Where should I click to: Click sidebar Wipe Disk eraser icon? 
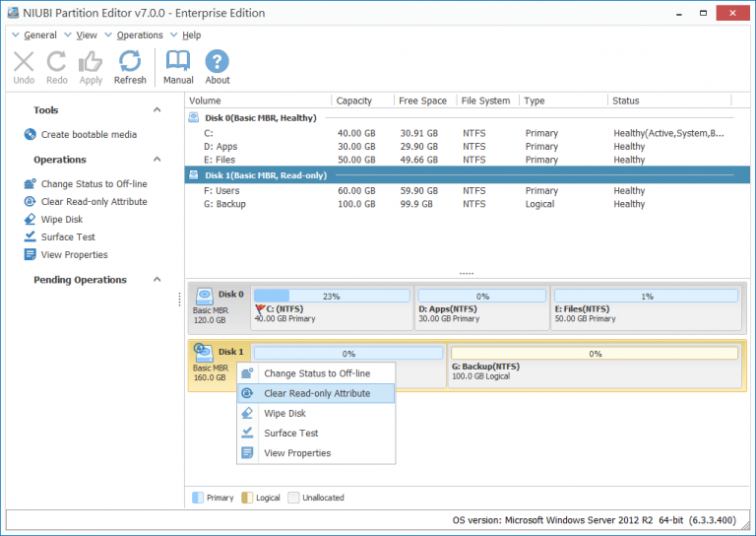(30, 219)
